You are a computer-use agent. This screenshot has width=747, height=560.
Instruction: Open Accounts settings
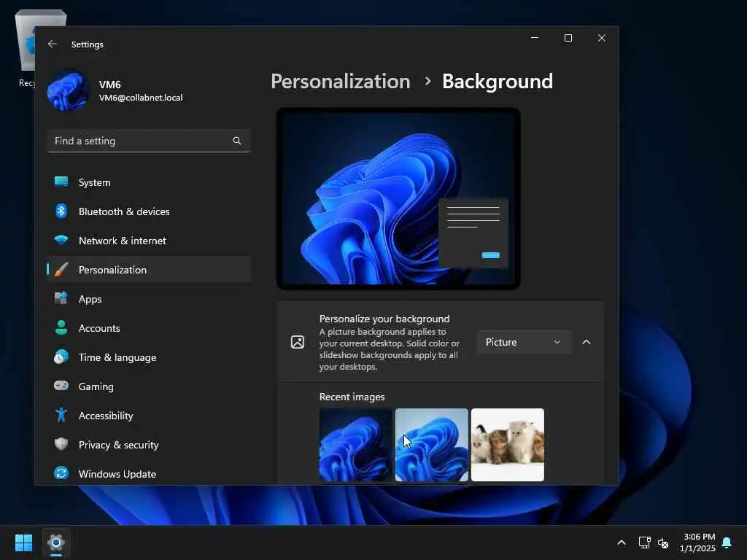pos(149,327)
